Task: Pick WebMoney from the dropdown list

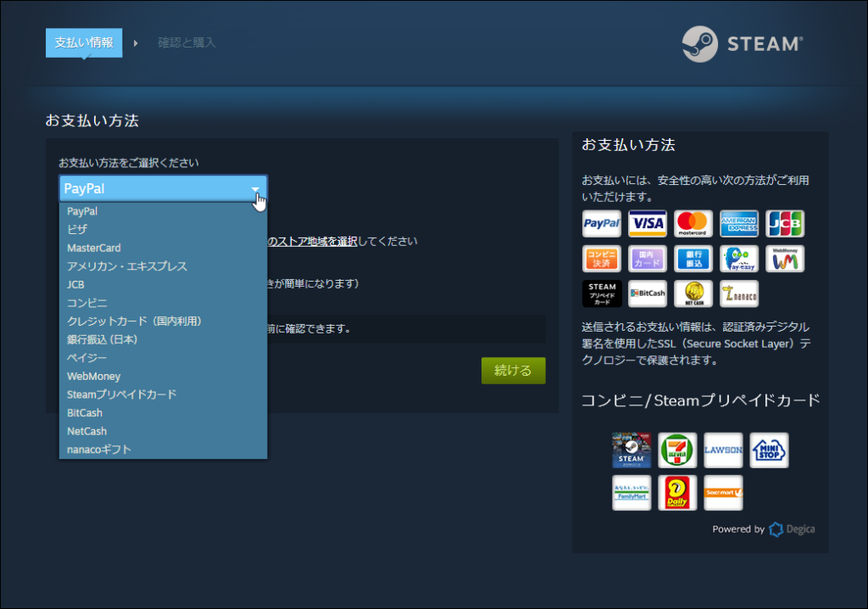Action: coord(164,376)
